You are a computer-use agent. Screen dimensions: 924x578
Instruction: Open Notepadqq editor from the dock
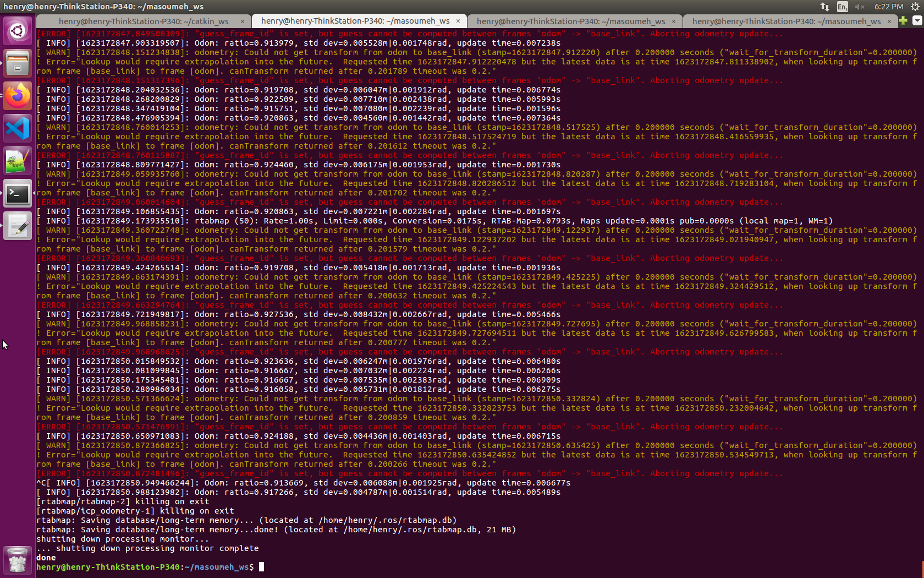pyautogui.click(x=18, y=161)
